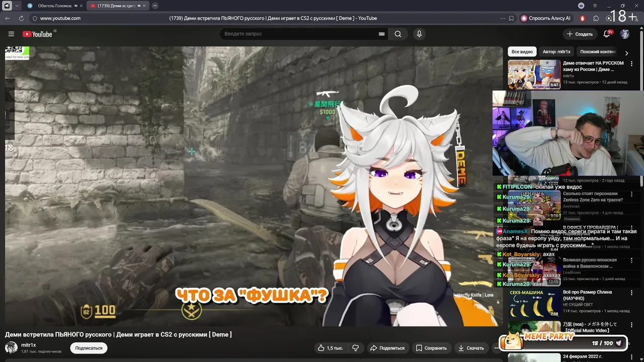Screen dimensions: 644x362
Task: Click the red adblock hand icon
Action: pos(583,18)
